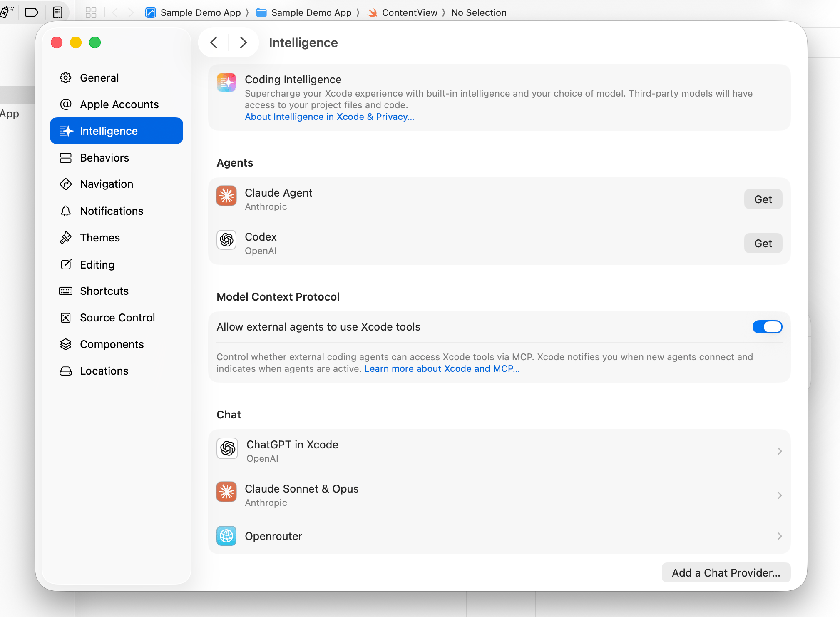Expand Claude Sonnet & Opus row chevron
Viewport: 840px width, 617px height.
(779, 495)
